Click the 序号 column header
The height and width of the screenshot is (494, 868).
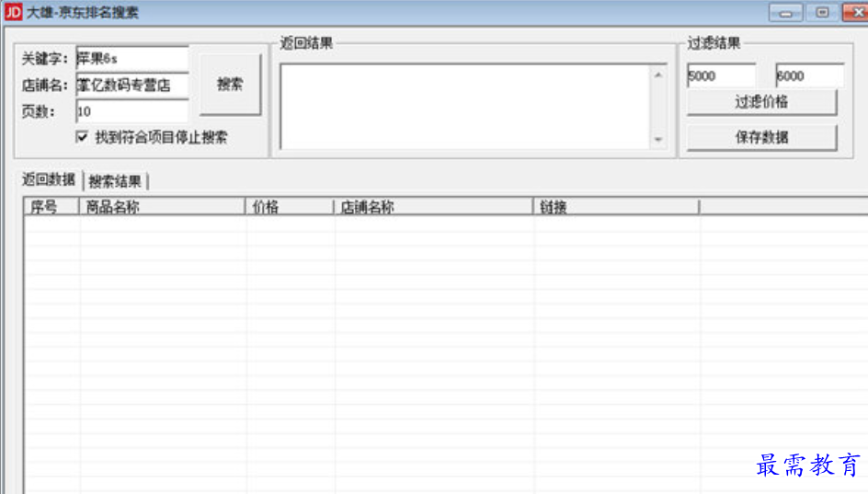pos(51,207)
